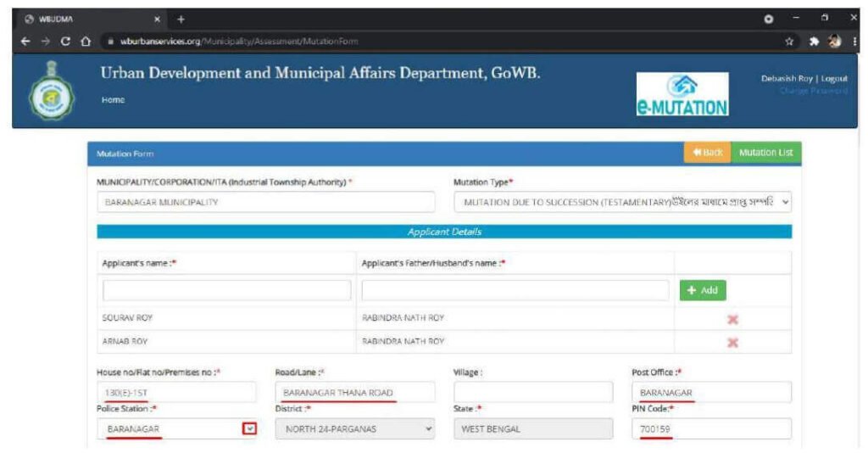
Task: Click the e-Mutation logo image
Action: click(682, 93)
